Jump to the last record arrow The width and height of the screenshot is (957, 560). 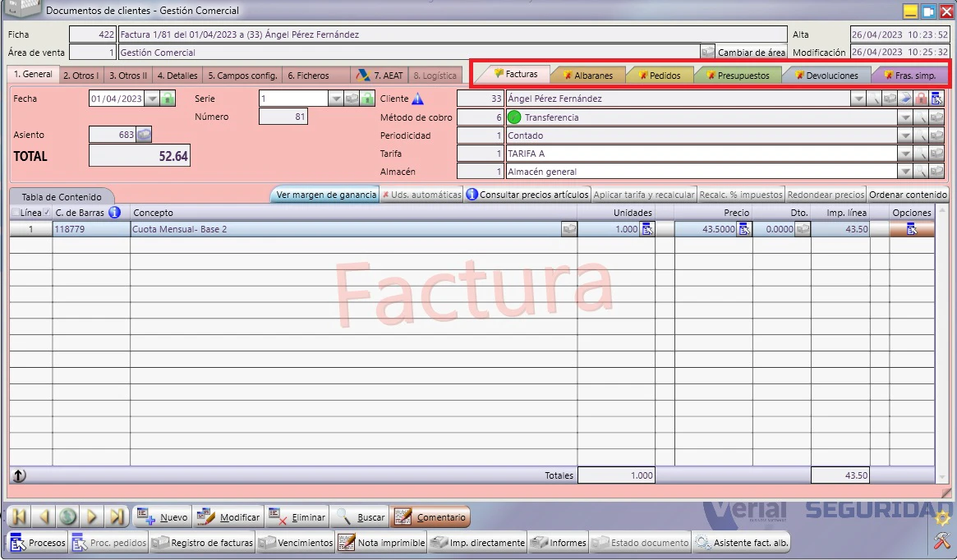pyautogui.click(x=116, y=516)
